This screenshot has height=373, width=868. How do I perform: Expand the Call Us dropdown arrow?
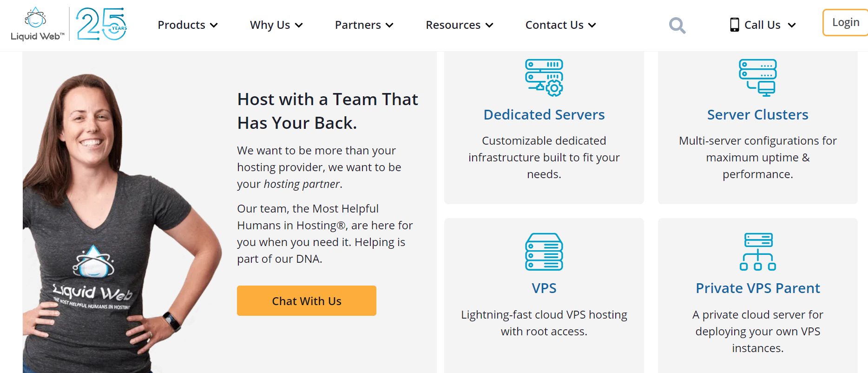(792, 25)
